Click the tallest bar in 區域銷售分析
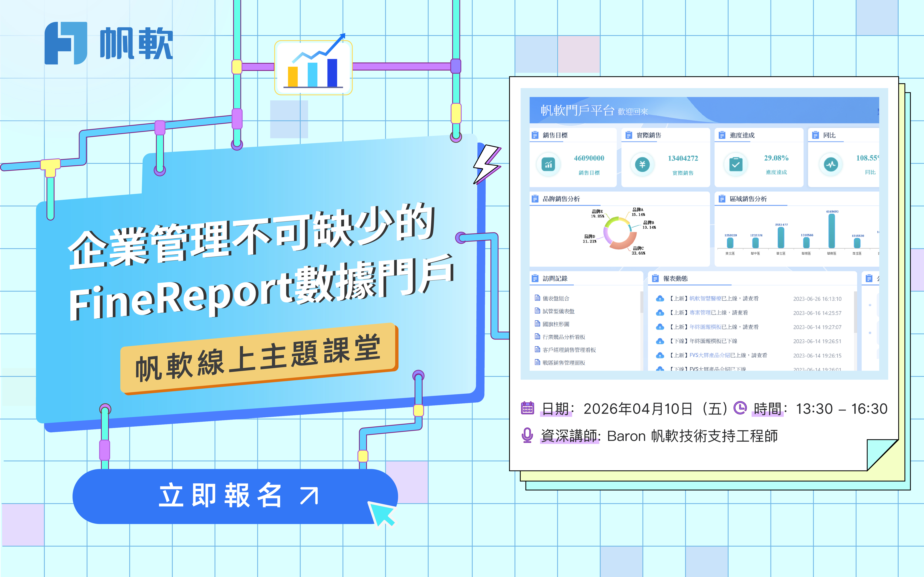The height and width of the screenshot is (577, 924). click(832, 231)
